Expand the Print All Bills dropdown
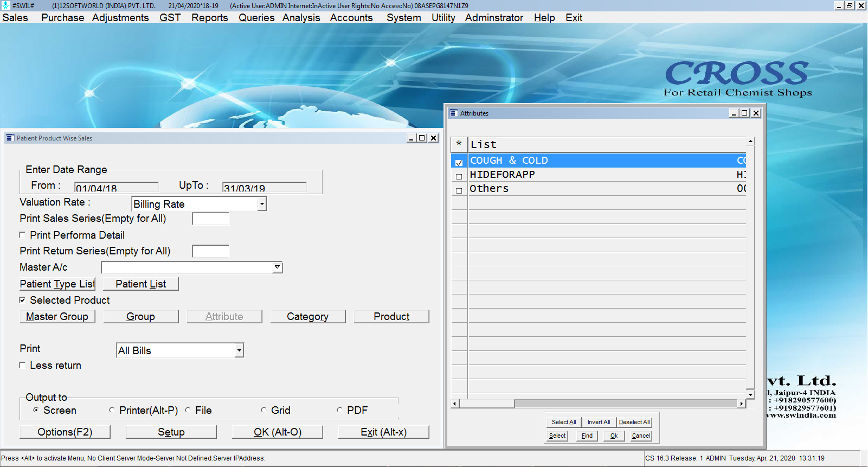The height and width of the screenshot is (467, 868). (239, 350)
